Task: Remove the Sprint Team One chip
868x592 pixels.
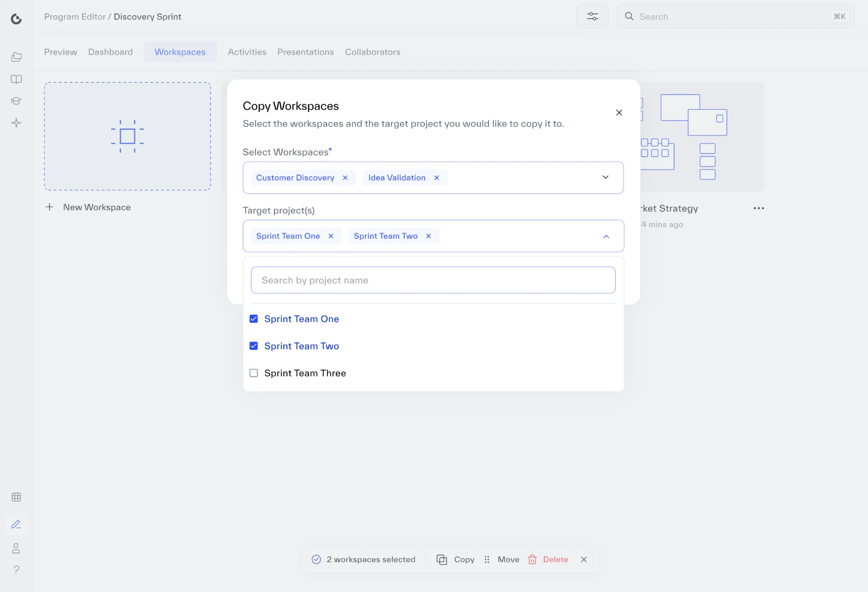Action: (x=331, y=236)
